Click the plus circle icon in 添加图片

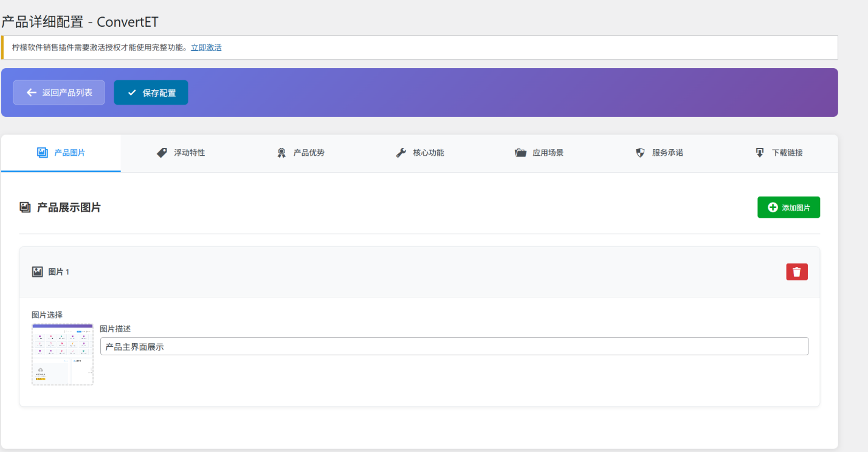pyautogui.click(x=773, y=207)
